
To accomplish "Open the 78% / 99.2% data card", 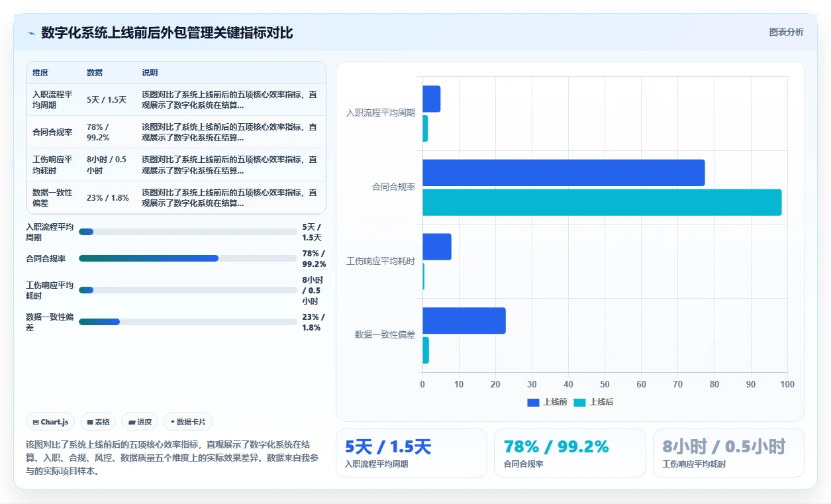I will coord(570,453).
